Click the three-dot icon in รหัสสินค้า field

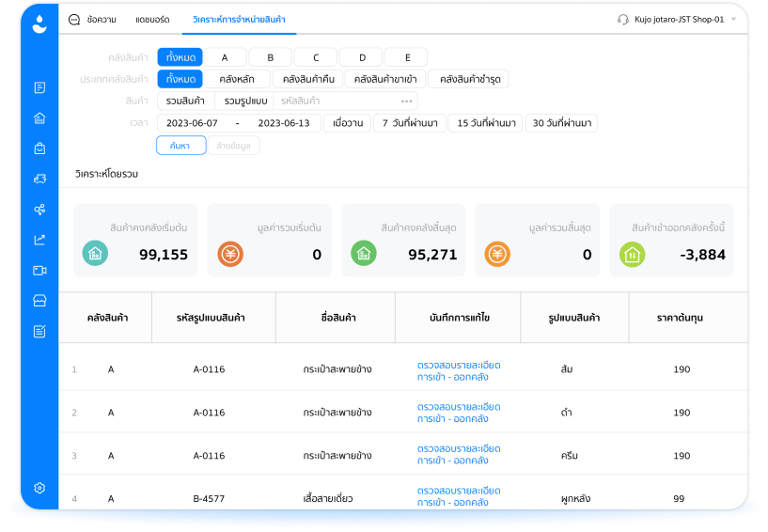click(406, 102)
